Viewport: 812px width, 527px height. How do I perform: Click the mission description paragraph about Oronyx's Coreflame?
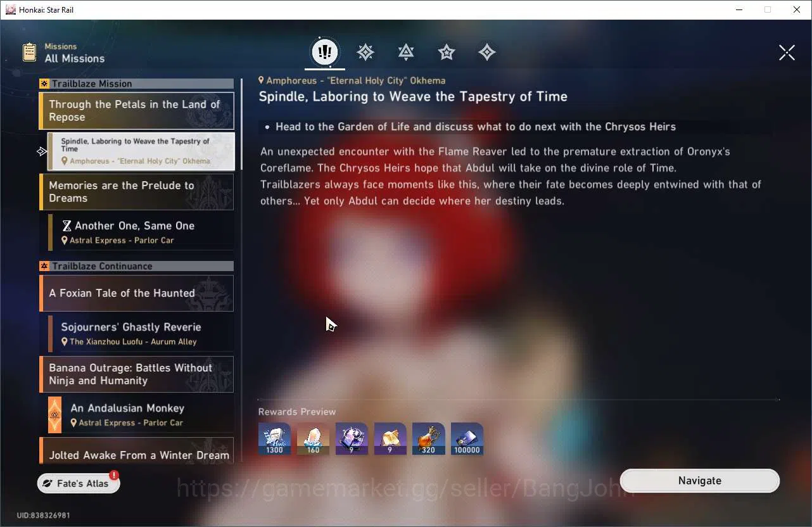pyautogui.click(x=511, y=176)
